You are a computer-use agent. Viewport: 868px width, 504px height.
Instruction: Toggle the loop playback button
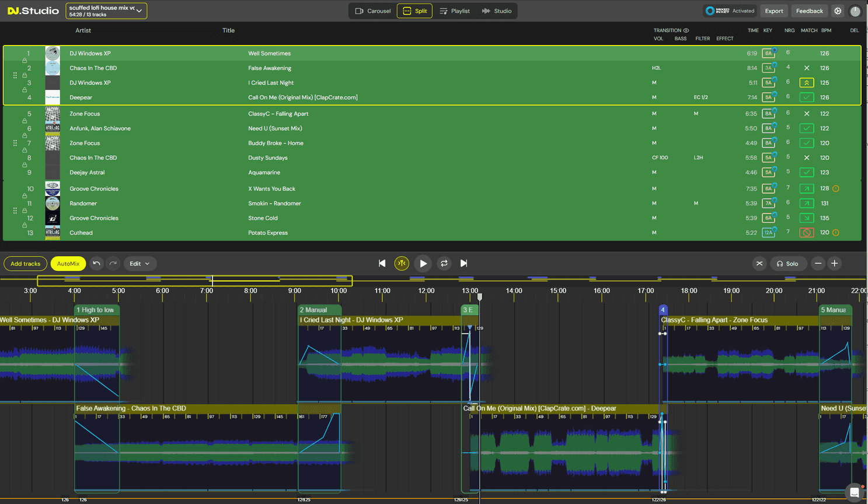444,264
